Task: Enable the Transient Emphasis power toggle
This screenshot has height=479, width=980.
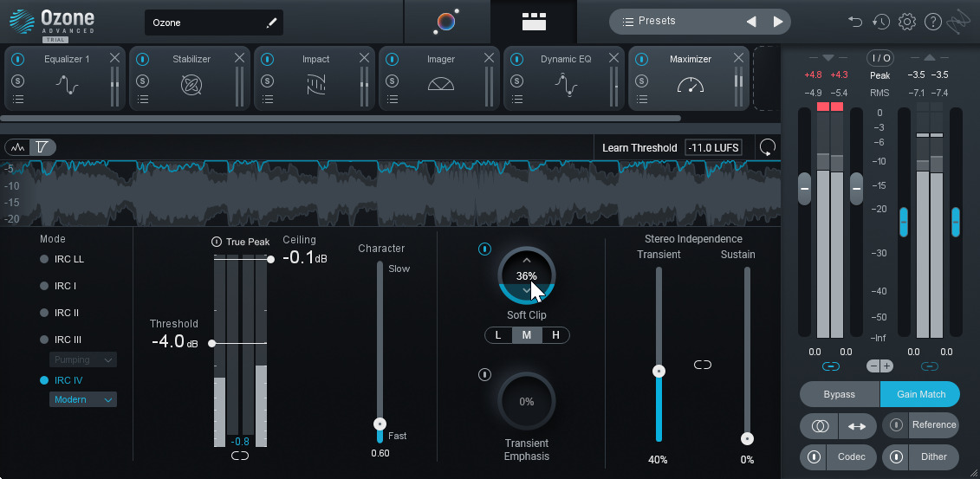Action: coord(484,375)
